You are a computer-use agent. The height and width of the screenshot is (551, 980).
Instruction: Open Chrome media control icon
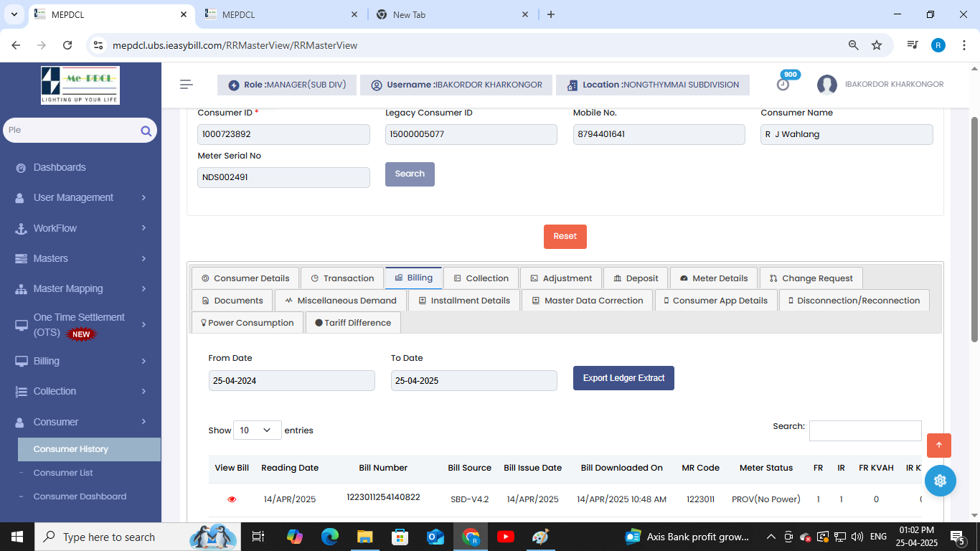[x=913, y=45]
